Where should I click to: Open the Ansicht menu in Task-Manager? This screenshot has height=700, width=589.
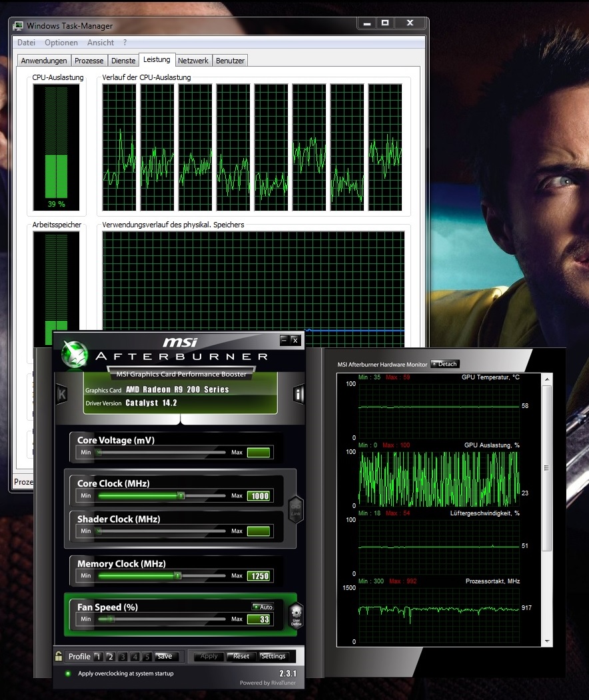click(101, 43)
